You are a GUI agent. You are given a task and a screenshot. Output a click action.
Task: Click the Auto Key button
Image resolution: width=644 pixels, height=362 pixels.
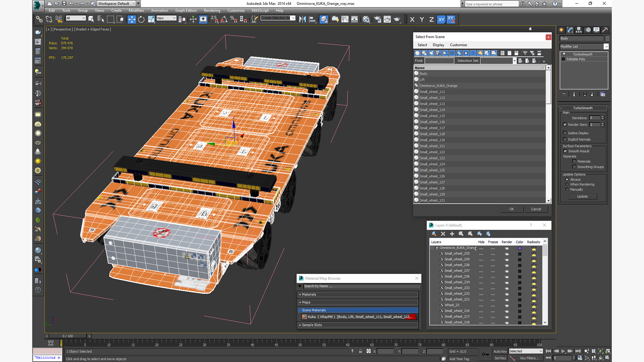500,351
